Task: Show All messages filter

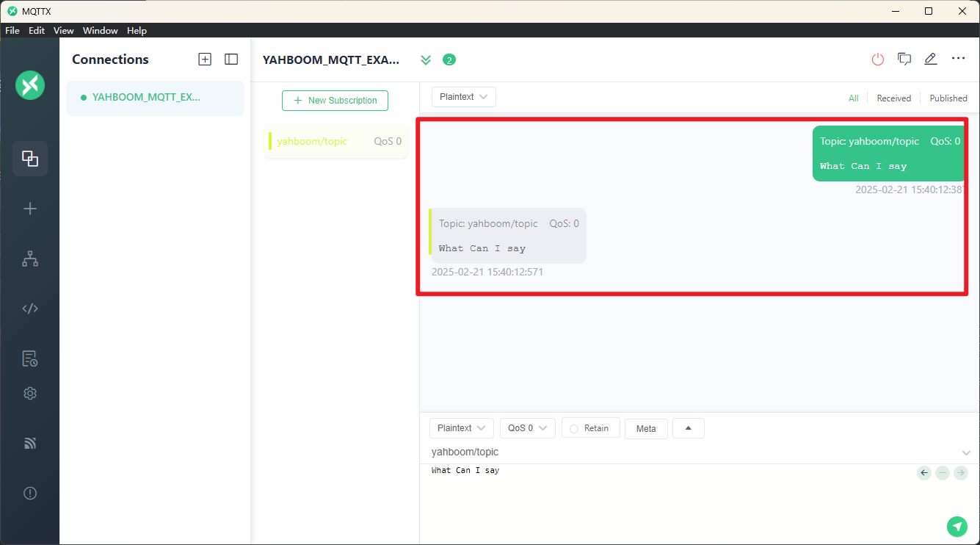Action: coord(854,98)
